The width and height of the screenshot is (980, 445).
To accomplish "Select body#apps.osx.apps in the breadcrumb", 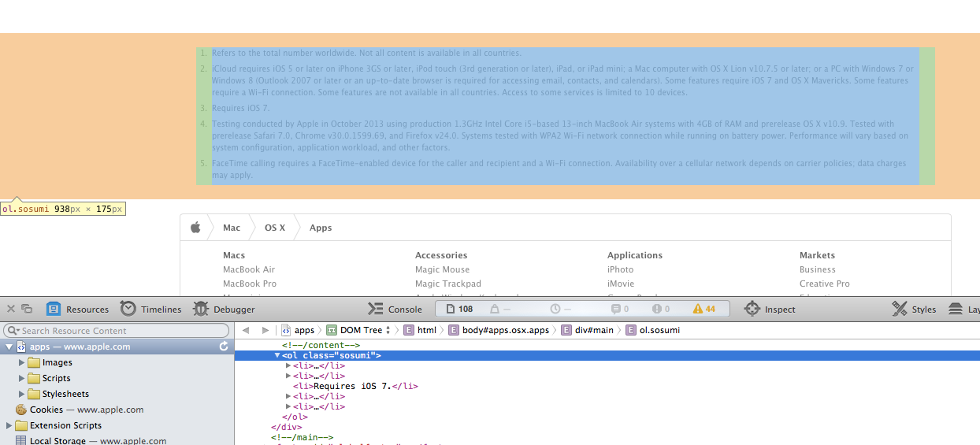I will point(499,330).
